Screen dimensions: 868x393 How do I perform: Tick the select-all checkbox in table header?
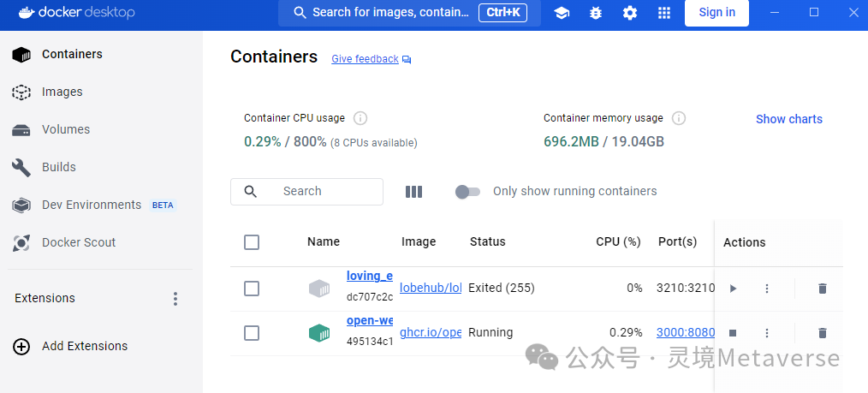click(x=252, y=242)
